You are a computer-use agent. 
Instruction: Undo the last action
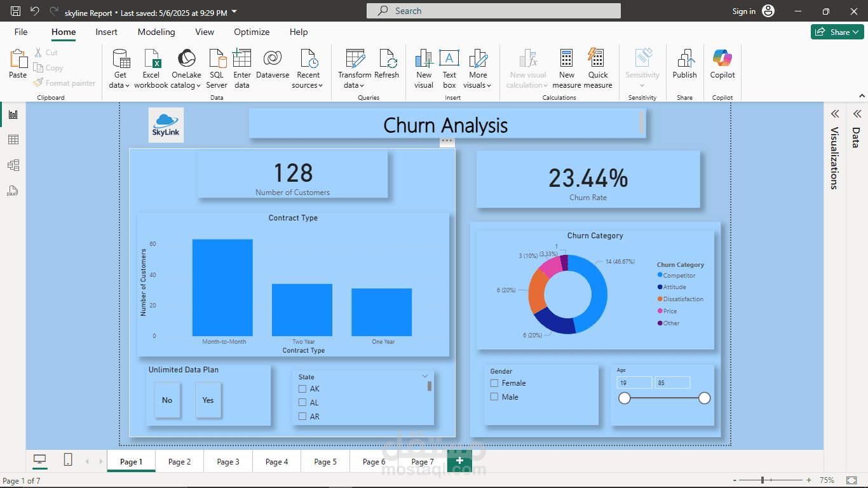35,11
